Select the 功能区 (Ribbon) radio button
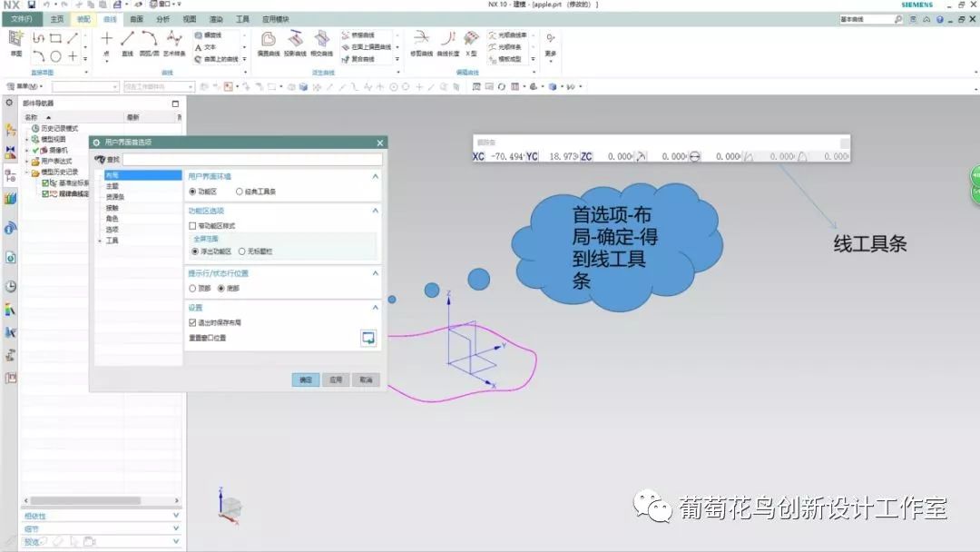The image size is (980, 552). coord(192,192)
